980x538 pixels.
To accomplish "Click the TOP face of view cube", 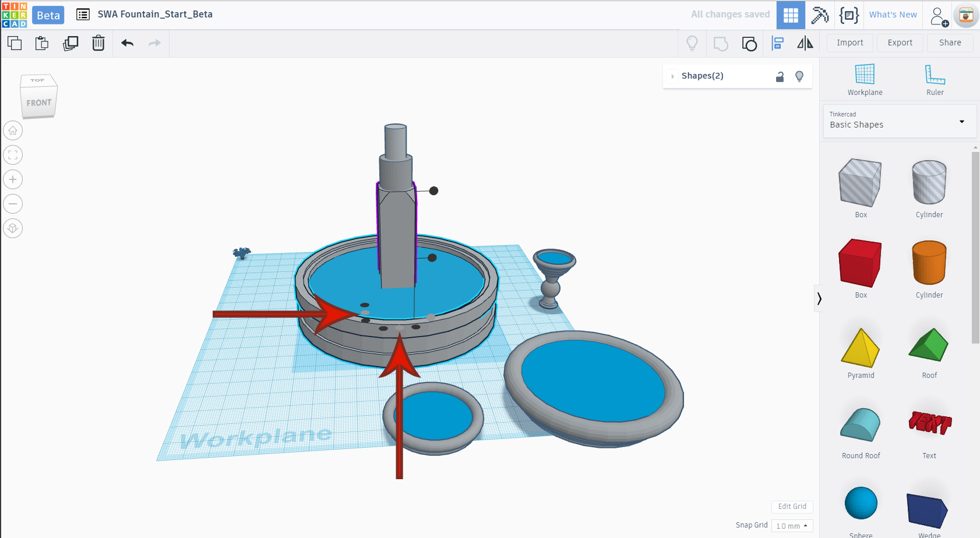I will point(37,80).
